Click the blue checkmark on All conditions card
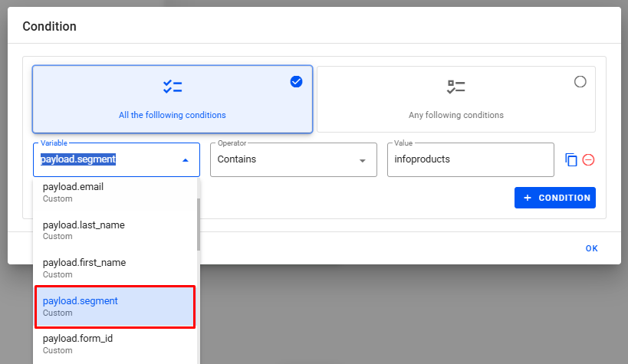628x364 pixels. (296, 82)
